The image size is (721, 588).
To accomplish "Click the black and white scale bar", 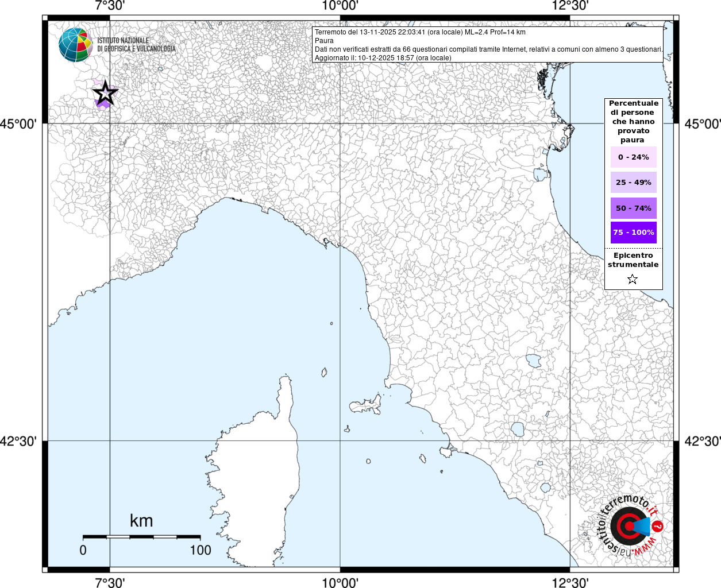I will click(x=141, y=537).
